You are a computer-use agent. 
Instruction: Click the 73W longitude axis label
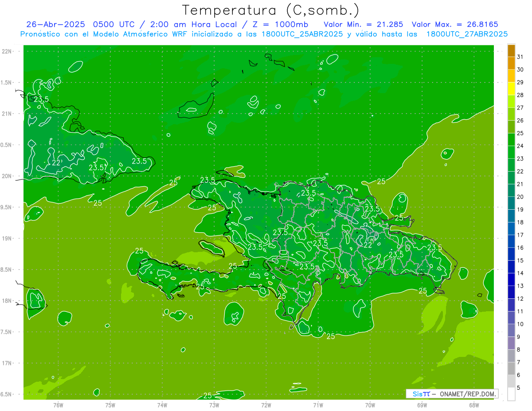214,405
